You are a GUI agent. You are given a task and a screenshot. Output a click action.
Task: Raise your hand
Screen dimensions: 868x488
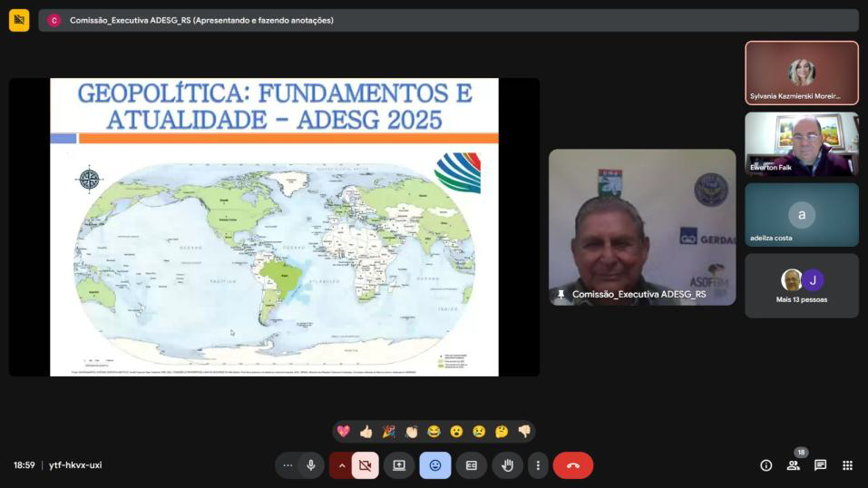tap(507, 465)
